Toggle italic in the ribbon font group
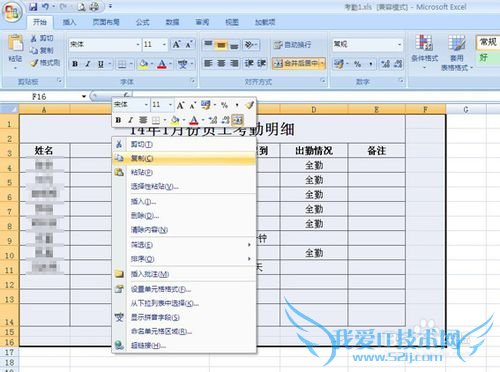 click(x=88, y=64)
